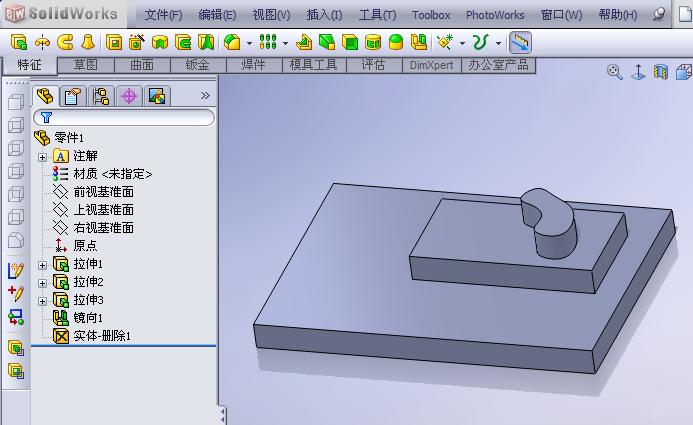Toggle the Instant3D button
This screenshot has height=425, width=693.
coord(520,42)
